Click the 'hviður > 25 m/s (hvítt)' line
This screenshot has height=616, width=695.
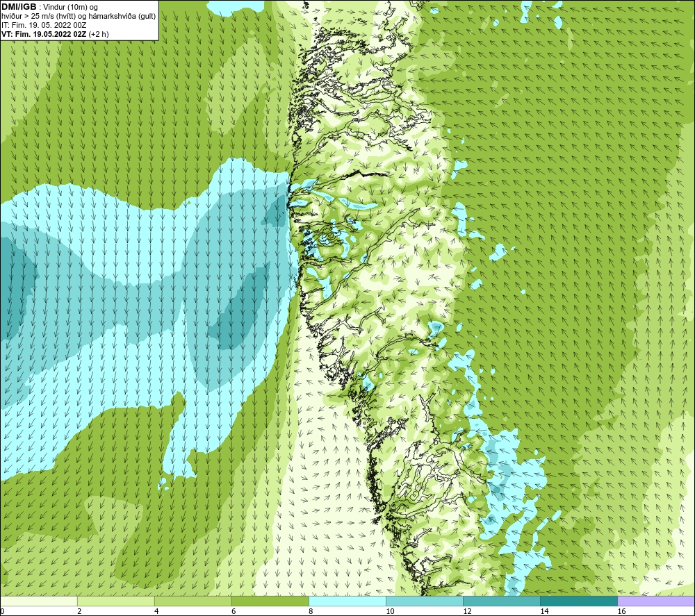[38, 17]
